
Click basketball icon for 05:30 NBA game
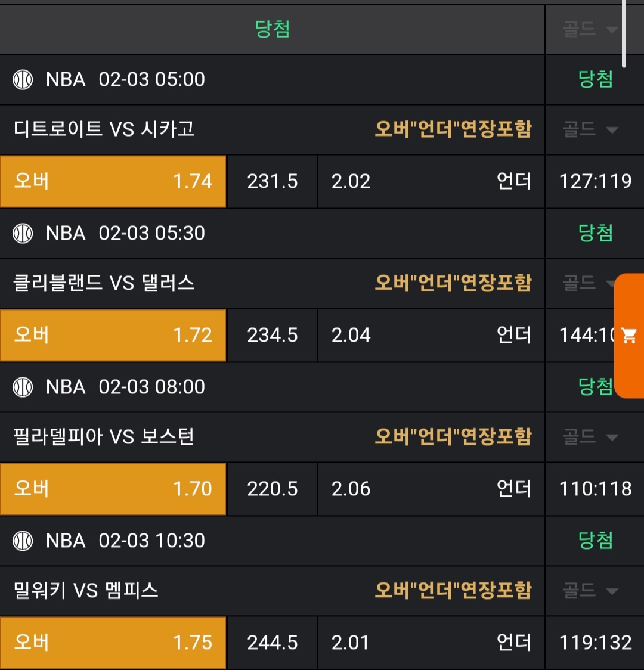pyautogui.click(x=23, y=233)
